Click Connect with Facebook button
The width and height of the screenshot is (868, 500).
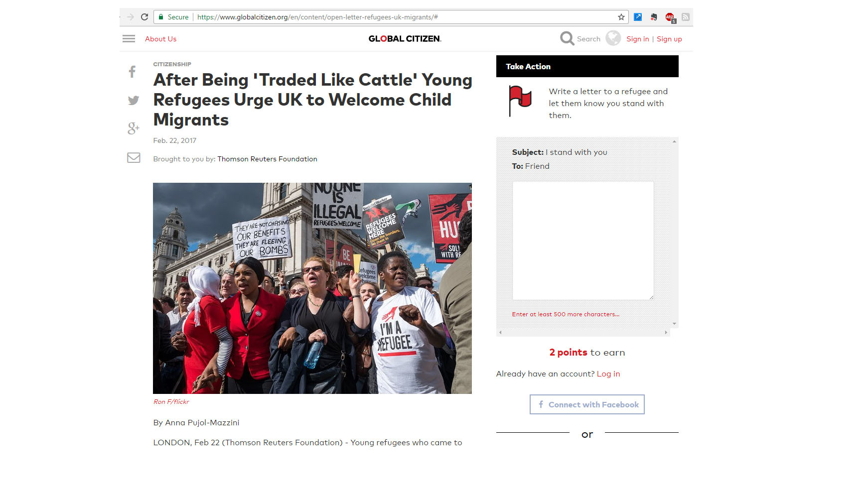coord(587,404)
